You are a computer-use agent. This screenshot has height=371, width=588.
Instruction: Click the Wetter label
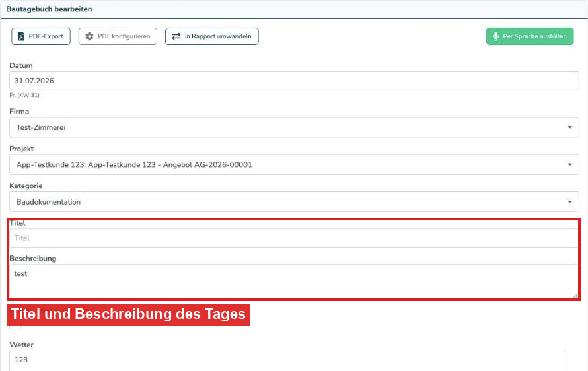[21, 345]
